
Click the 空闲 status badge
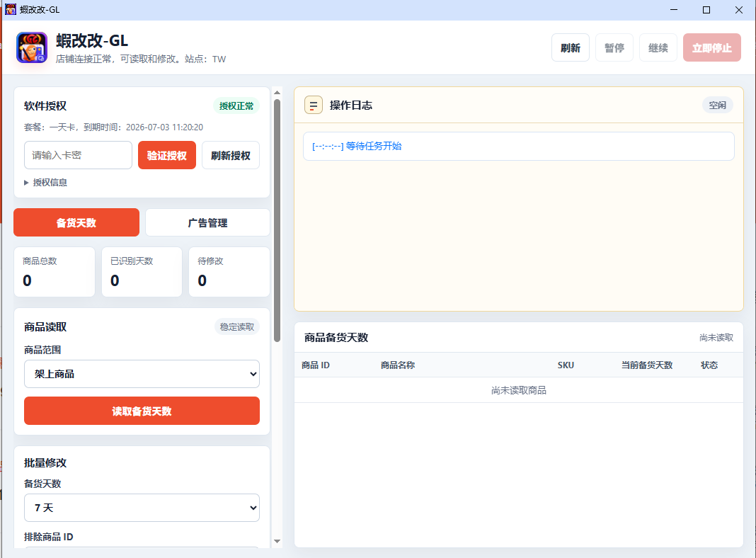click(x=718, y=105)
